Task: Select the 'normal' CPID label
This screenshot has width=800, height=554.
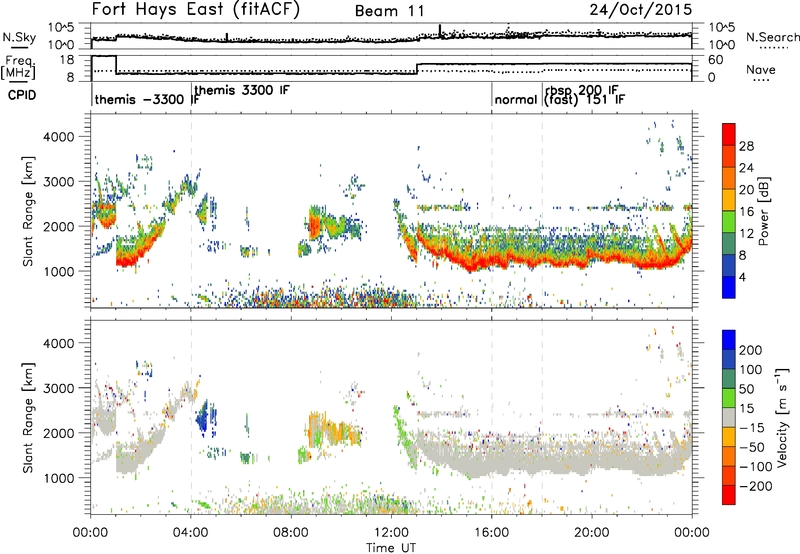Action: [x=516, y=99]
